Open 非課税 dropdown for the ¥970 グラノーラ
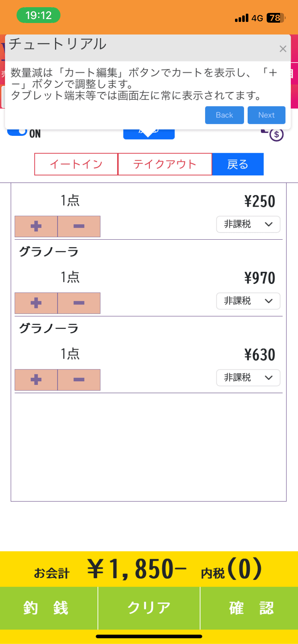The image size is (298, 644). (248, 301)
